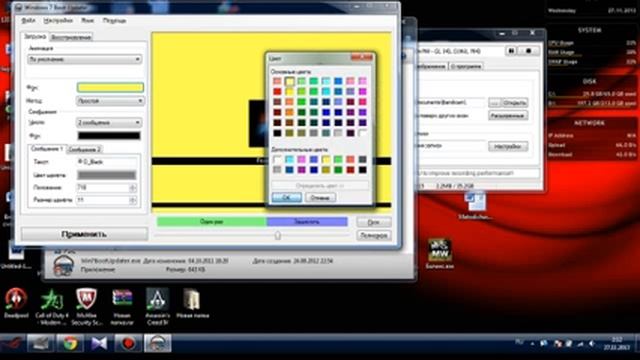
Task: Click the black messages Фон color swatch
Action: pos(109,136)
